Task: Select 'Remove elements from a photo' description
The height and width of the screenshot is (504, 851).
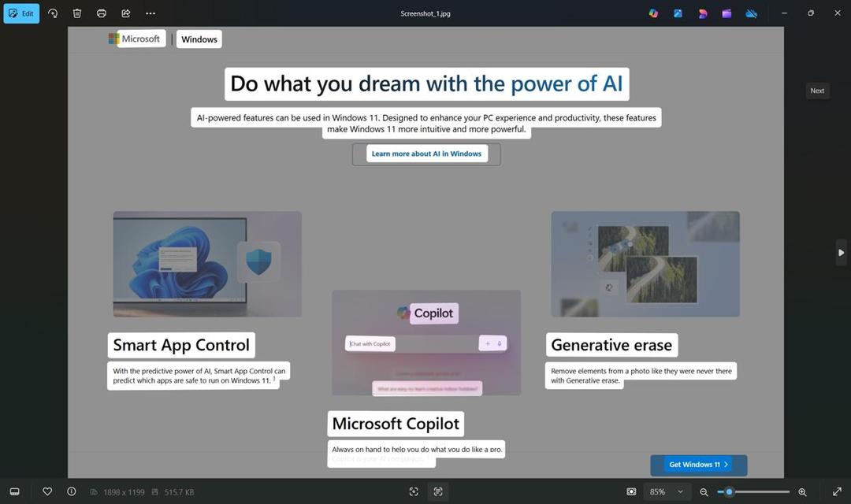Action: coord(641,376)
